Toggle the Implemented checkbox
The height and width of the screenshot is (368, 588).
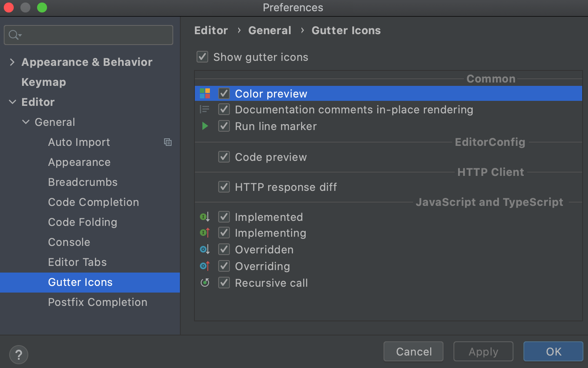(x=224, y=217)
